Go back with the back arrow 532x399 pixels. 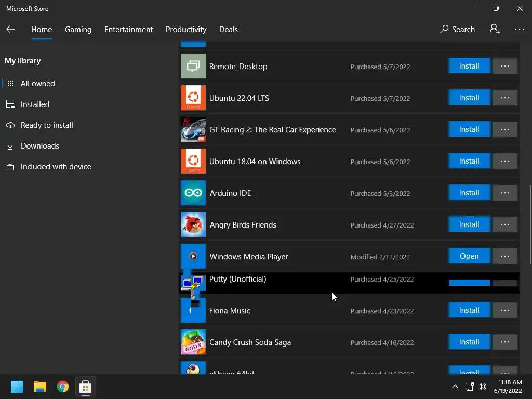10,29
